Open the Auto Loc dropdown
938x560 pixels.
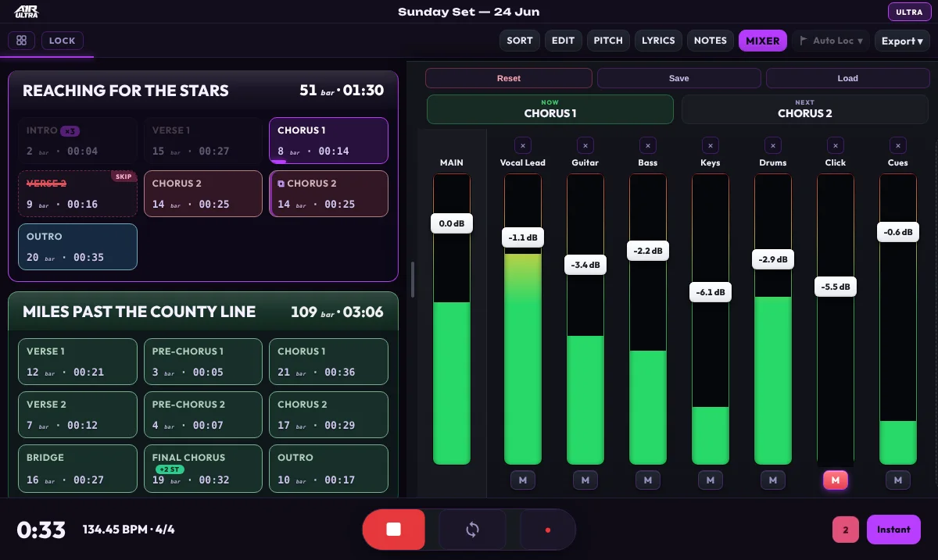click(831, 41)
